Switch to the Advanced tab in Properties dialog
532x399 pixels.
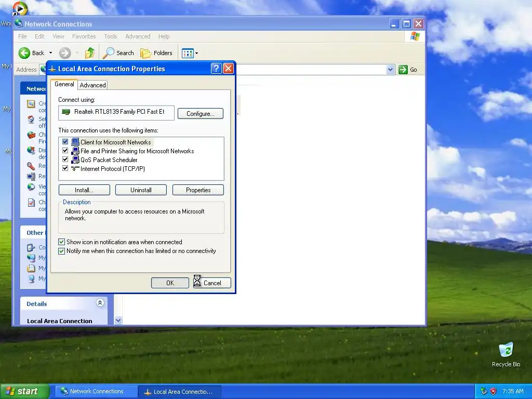click(92, 85)
